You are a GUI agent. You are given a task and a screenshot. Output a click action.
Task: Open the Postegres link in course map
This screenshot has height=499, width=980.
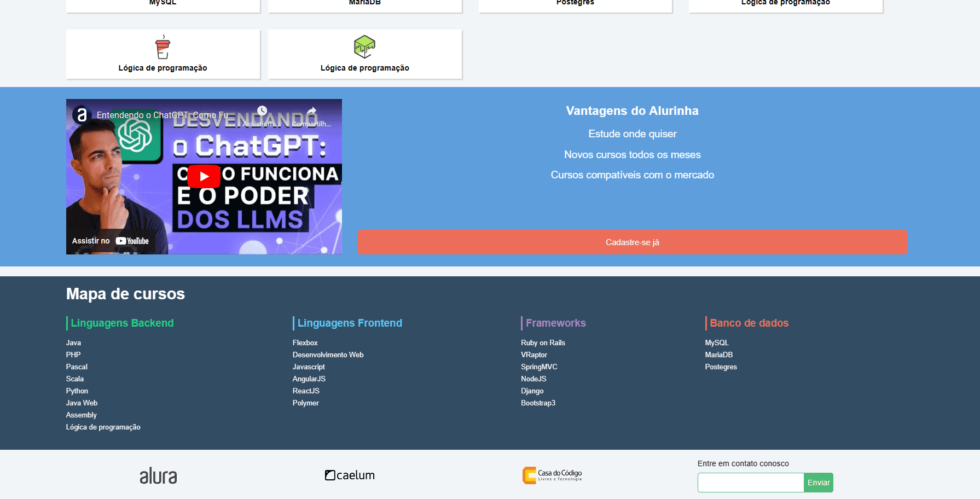721,367
